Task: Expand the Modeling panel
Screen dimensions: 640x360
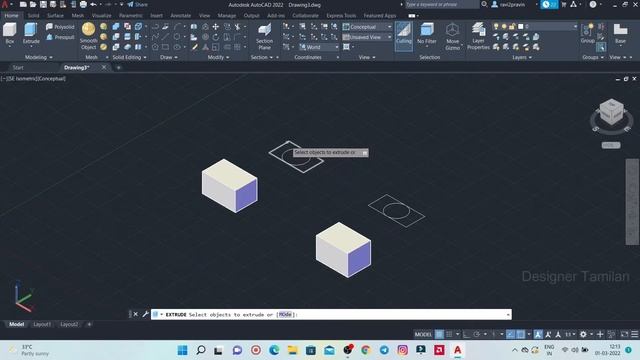Action: coord(39,58)
